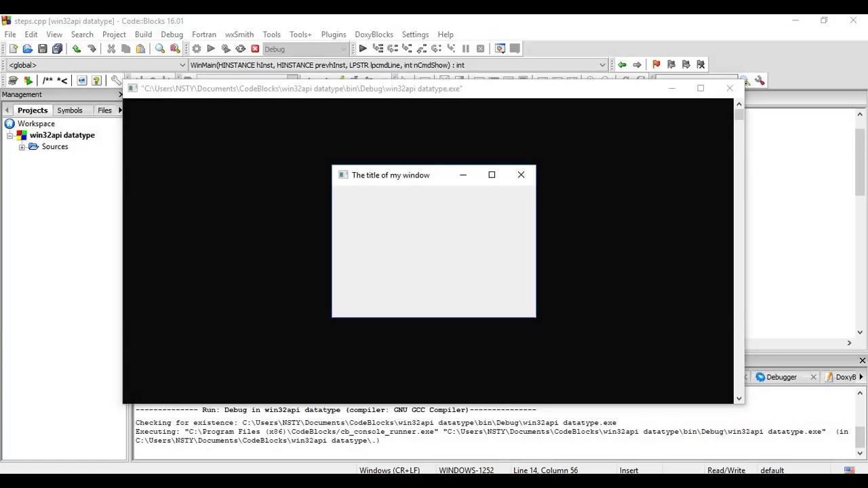Clear all bookmarks flag icon

[701, 65]
